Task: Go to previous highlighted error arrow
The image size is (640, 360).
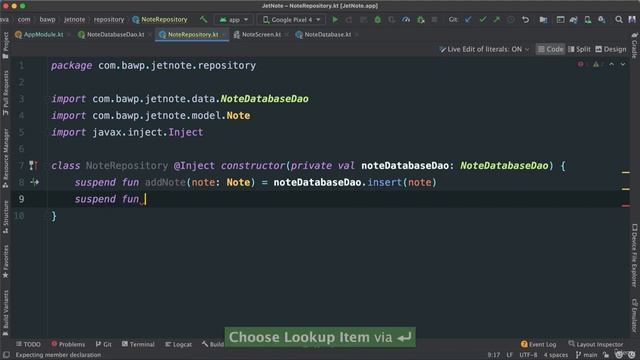Action: pyautogui.click(x=611, y=64)
